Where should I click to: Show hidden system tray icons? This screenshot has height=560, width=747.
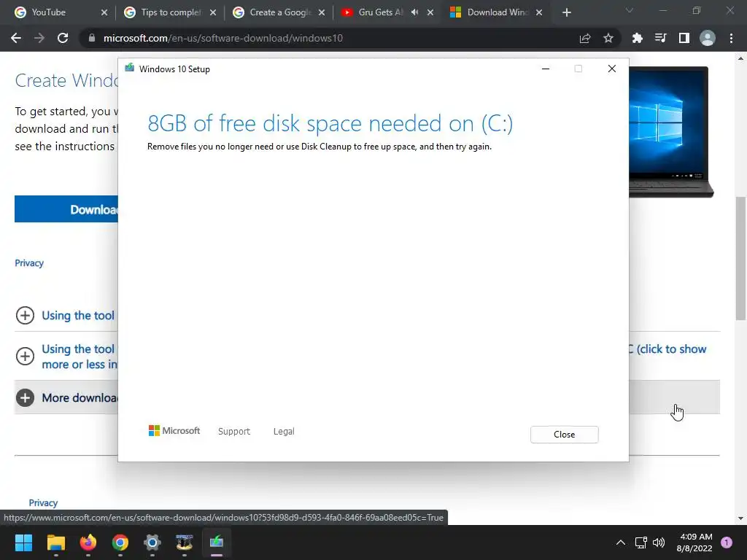click(x=620, y=542)
